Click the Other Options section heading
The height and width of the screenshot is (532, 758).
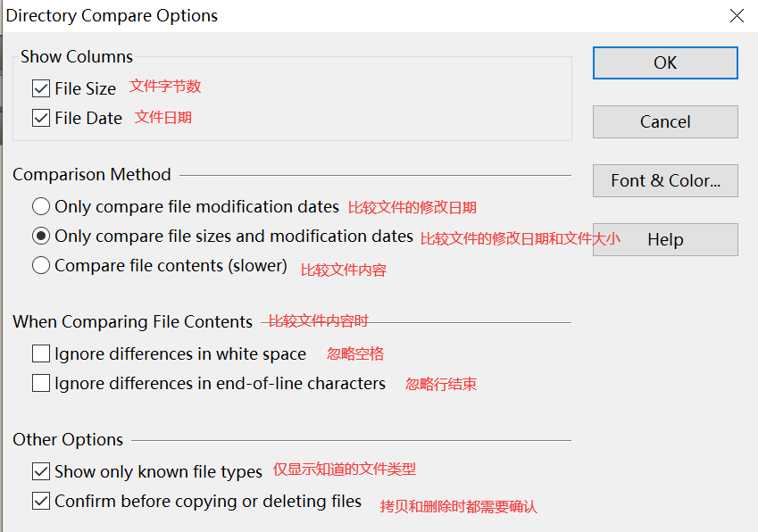click(68, 440)
